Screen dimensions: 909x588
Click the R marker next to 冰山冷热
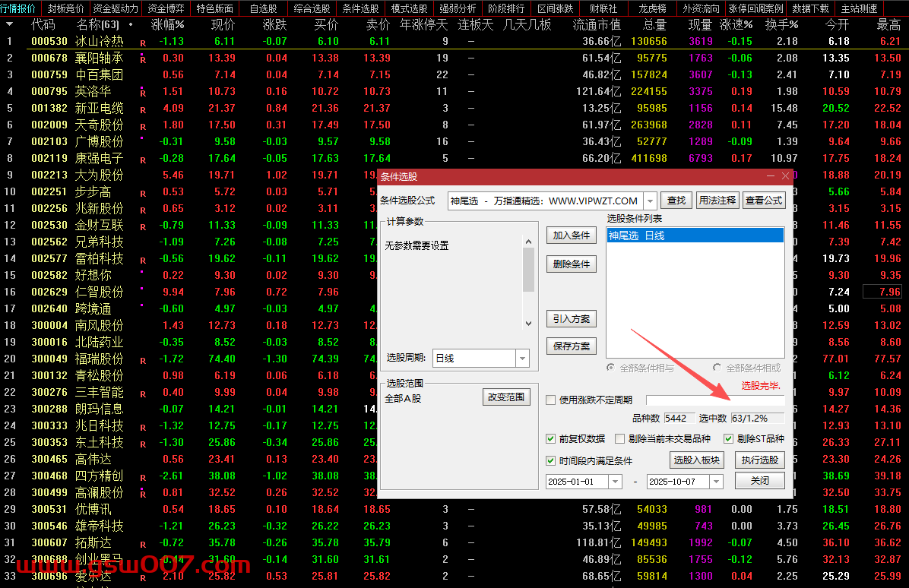[x=143, y=43]
